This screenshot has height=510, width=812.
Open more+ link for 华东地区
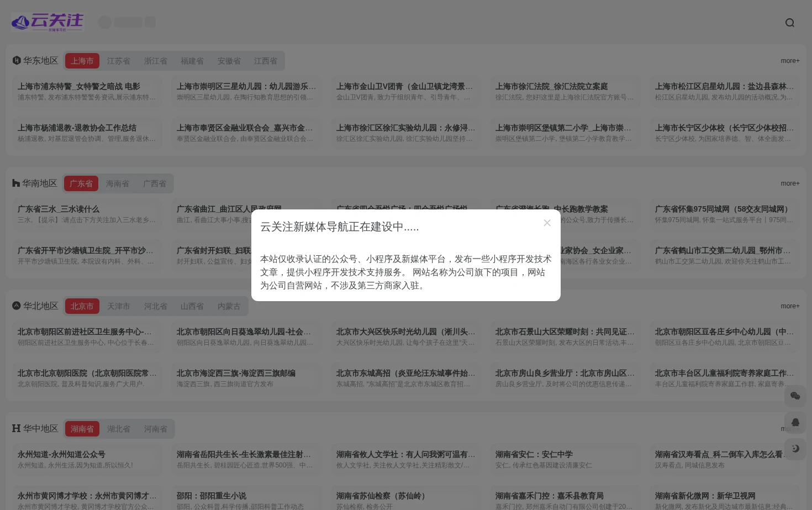[790, 61]
